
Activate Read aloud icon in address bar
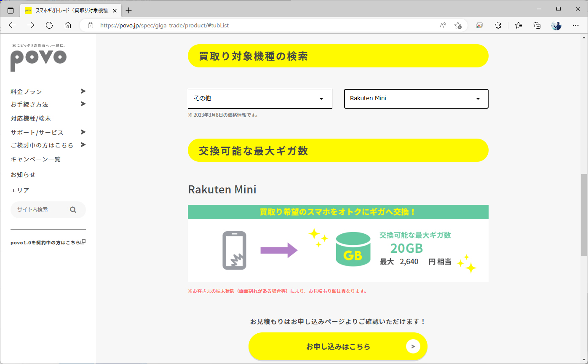click(443, 25)
